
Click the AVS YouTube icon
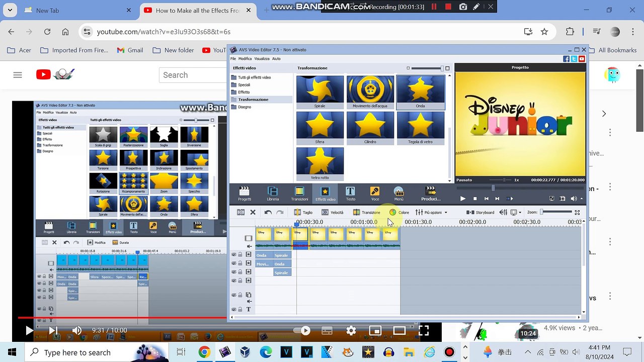click(x=582, y=59)
